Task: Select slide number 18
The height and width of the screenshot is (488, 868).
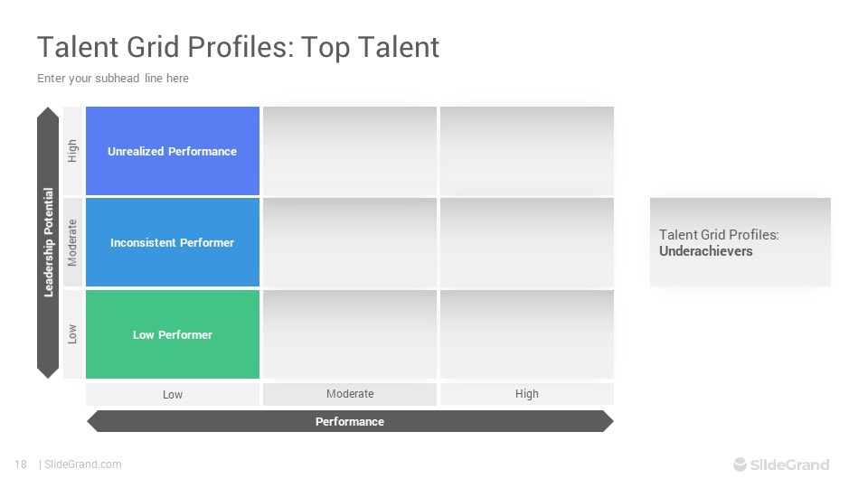Action: click(x=21, y=465)
